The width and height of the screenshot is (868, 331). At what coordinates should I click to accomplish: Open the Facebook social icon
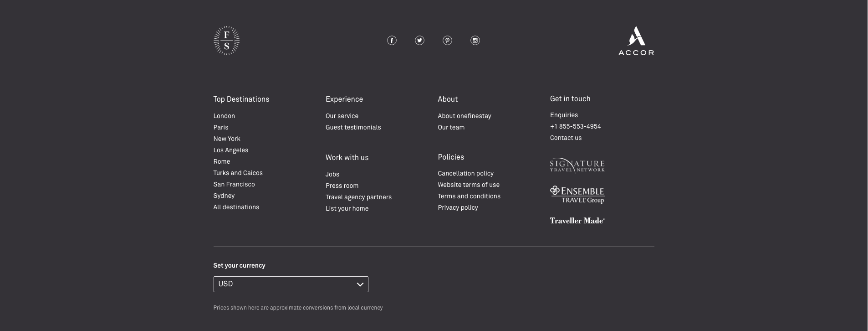pyautogui.click(x=392, y=41)
